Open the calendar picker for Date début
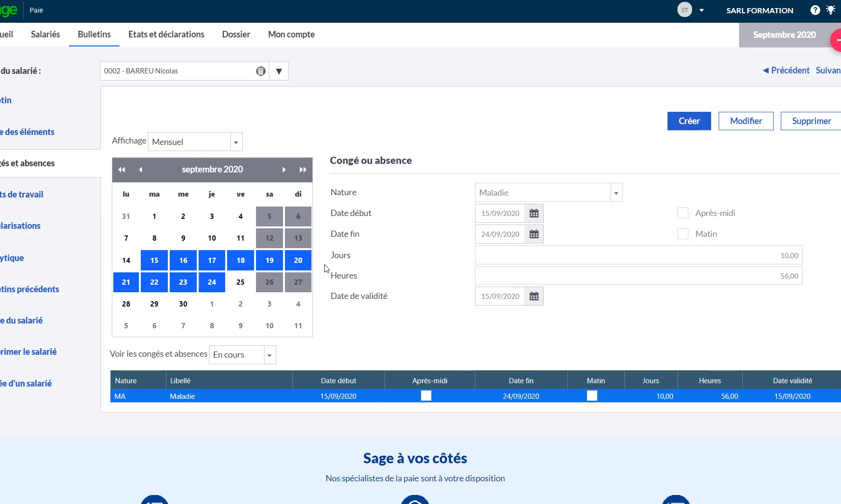 tap(534, 213)
